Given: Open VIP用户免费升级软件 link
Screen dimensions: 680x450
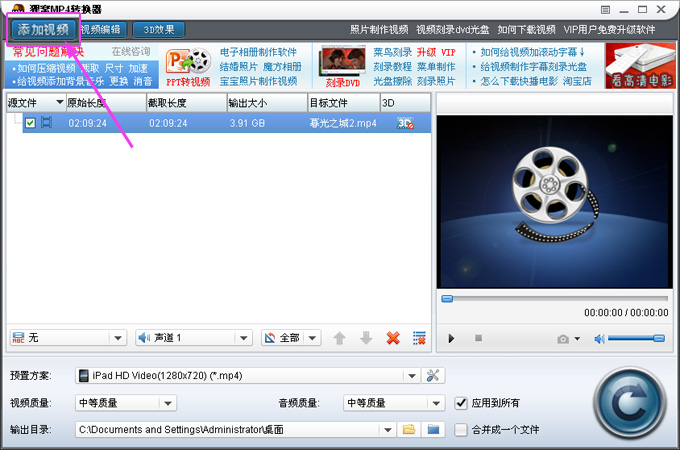Looking at the screenshot, I should [x=609, y=29].
